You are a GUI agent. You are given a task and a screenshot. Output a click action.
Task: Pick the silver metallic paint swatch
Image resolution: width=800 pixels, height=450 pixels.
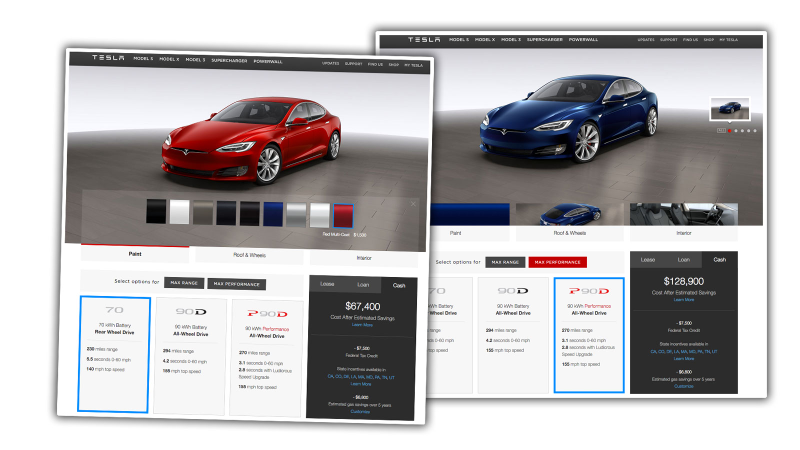click(296, 215)
